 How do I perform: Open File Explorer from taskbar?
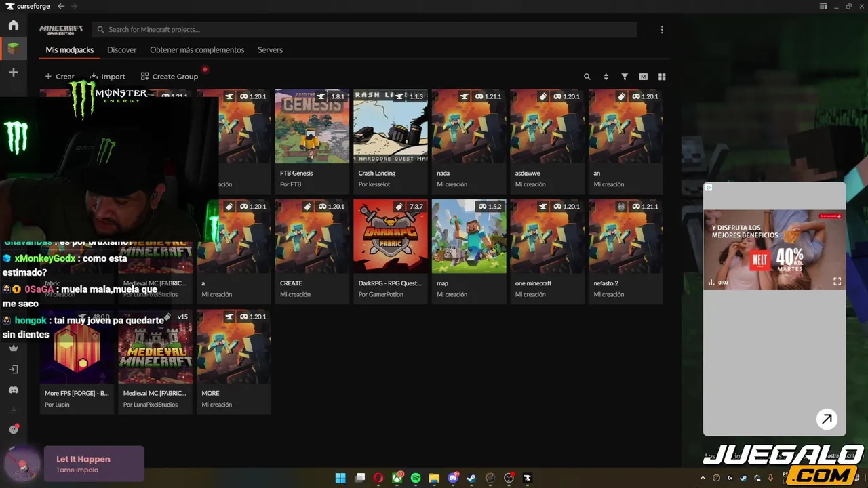pyautogui.click(x=434, y=478)
